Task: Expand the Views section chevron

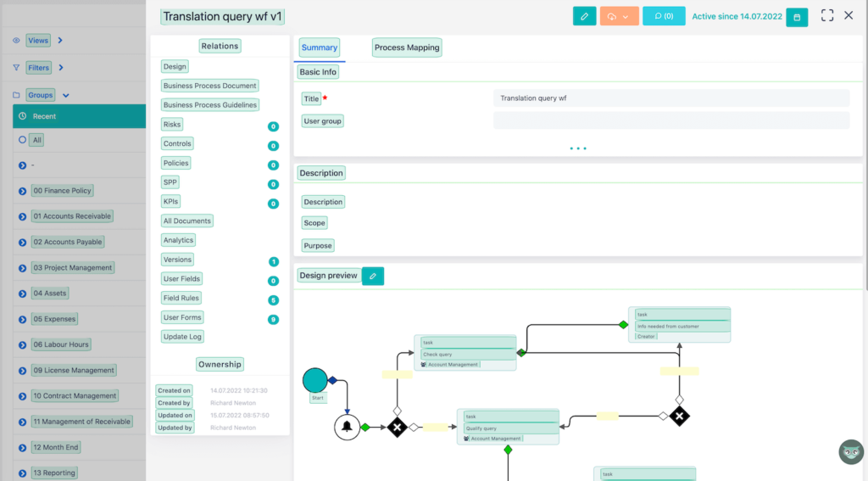Action: click(61, 41)
